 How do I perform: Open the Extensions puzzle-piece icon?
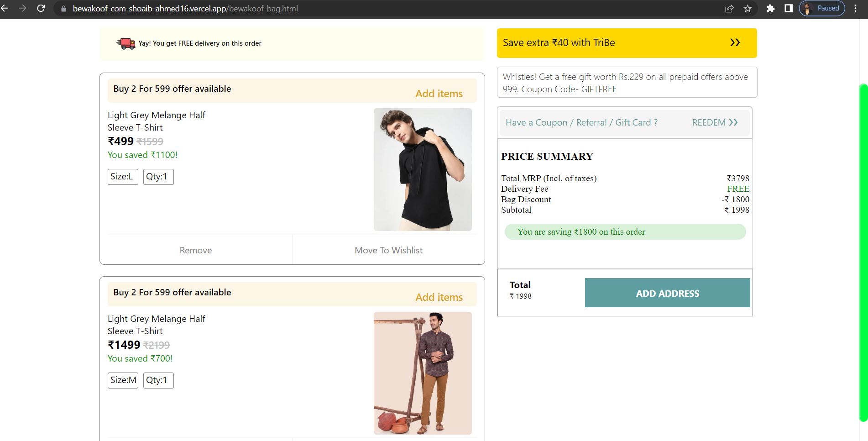pos(770,8)
